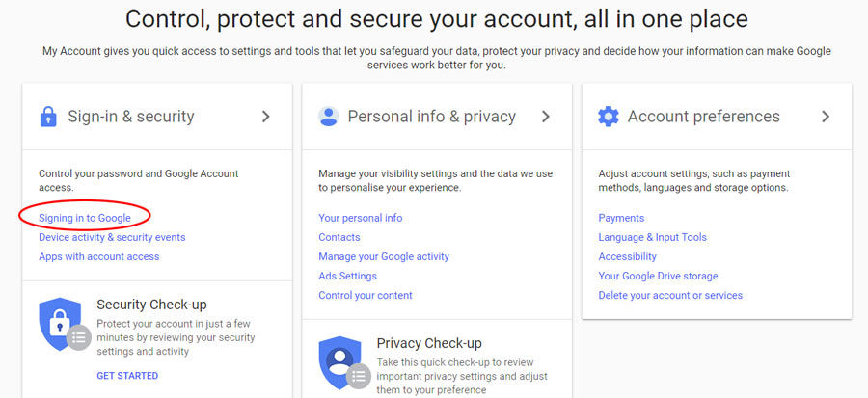This screenshot has height=398, width=868.
Task: Open Device activity & security events
Action: (x=112, y=237)
